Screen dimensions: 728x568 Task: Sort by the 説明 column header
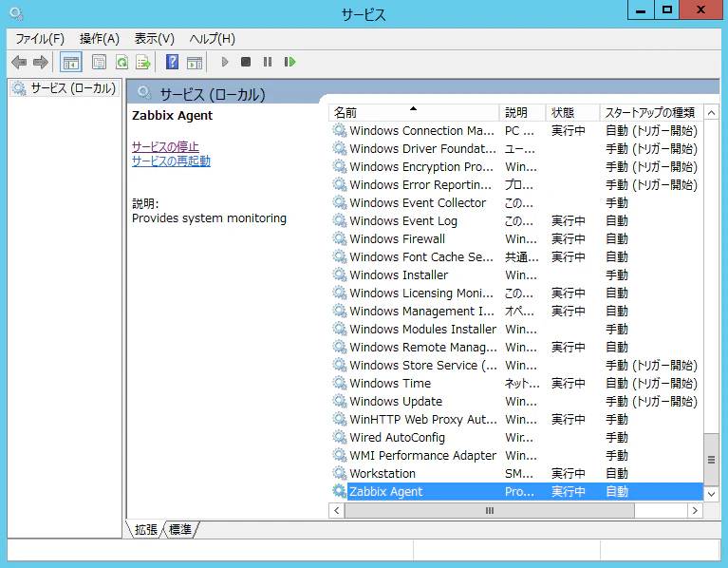[523, 112]
